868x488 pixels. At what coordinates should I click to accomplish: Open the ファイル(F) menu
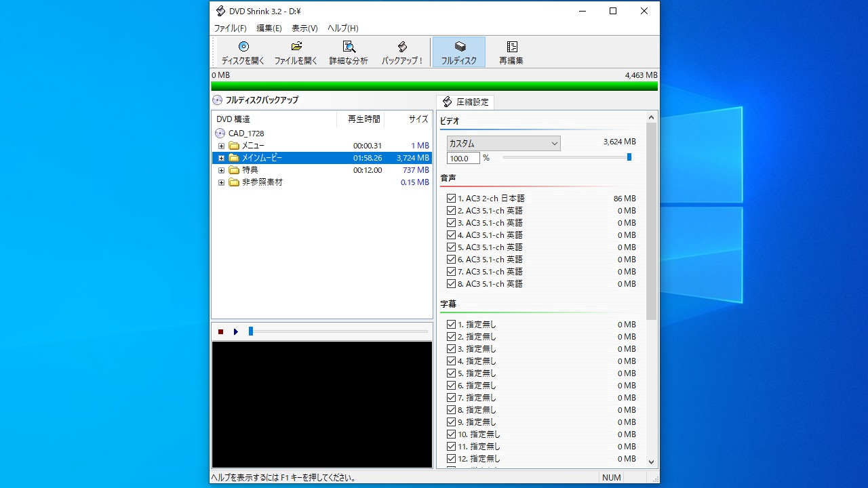(231, 28)
